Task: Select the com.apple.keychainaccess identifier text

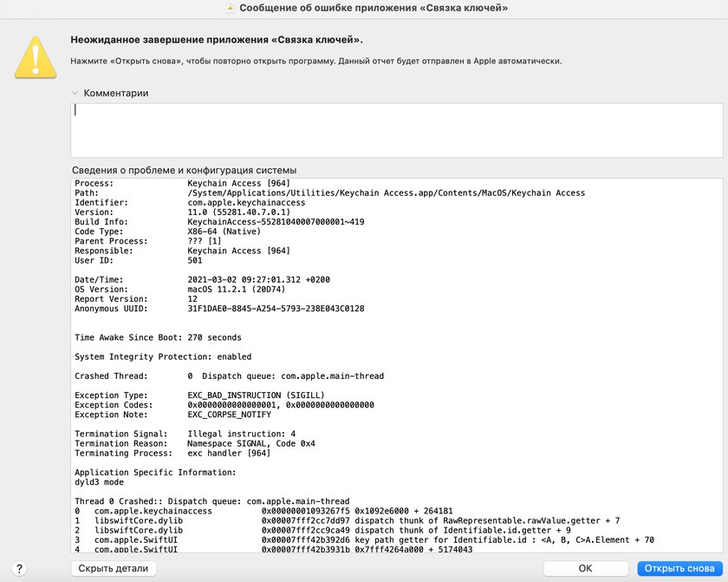Action: point(246,202)
